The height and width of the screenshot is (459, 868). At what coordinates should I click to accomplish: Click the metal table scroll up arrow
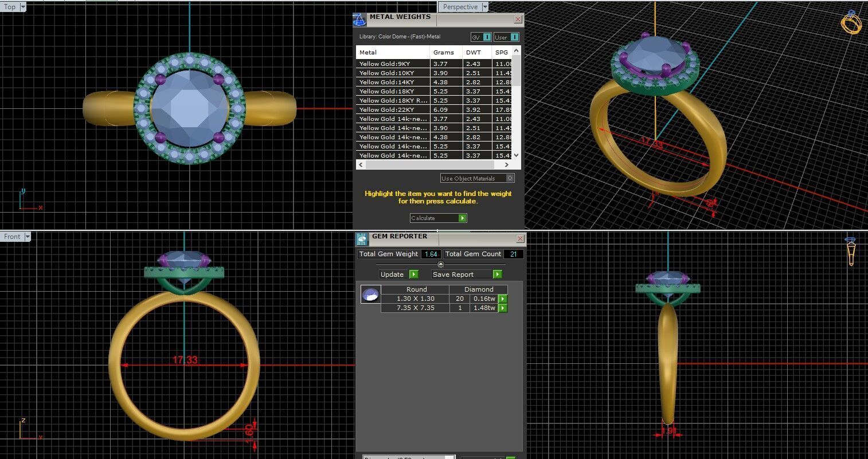click(516, 51)
